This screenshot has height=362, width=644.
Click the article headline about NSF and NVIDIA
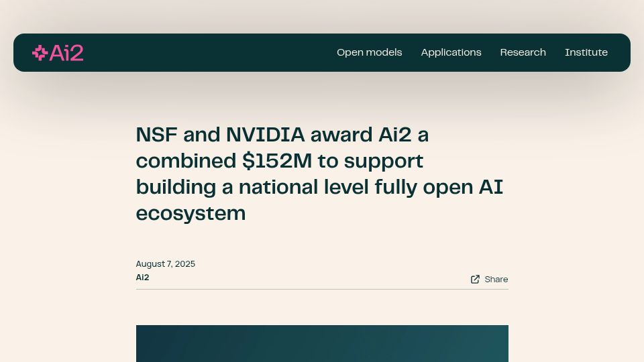(319, 174)
